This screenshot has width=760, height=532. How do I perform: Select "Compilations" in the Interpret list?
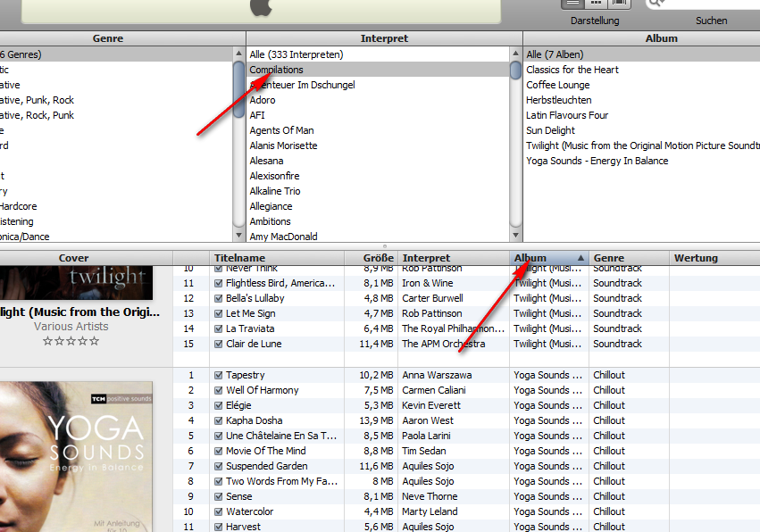pyautogui.click(x=378, y=70)
